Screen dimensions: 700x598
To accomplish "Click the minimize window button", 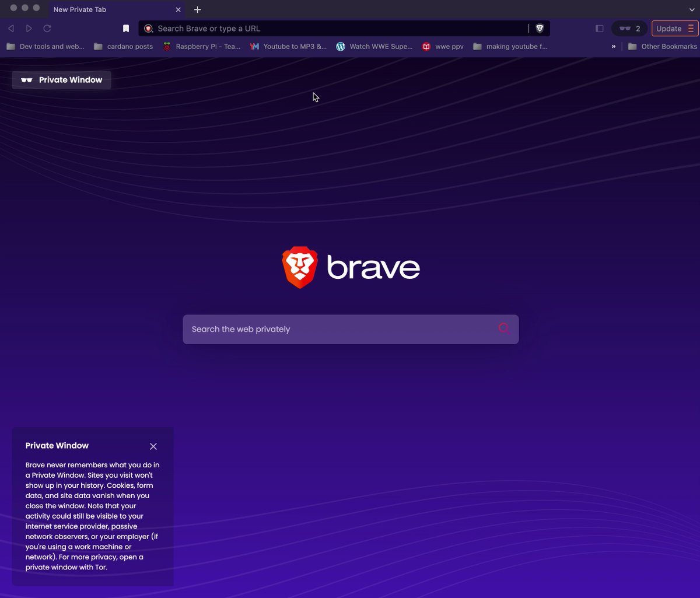I will pos(25,8).
